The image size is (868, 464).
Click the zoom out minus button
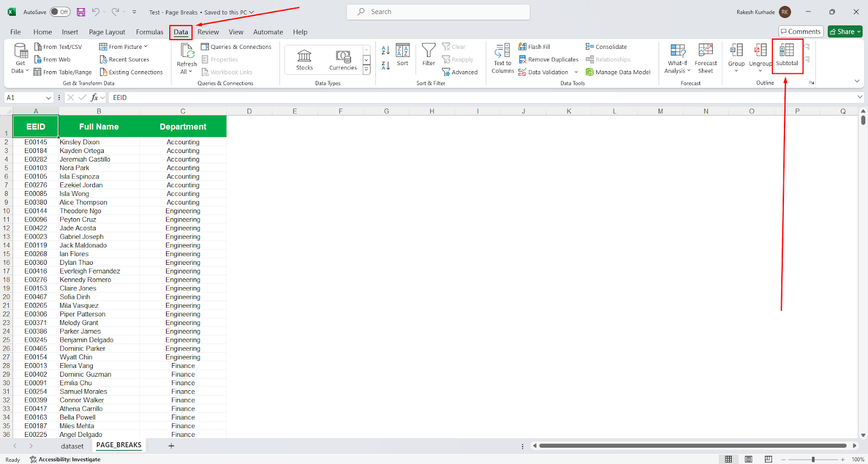pyautogui.click(x=783, y=459)
